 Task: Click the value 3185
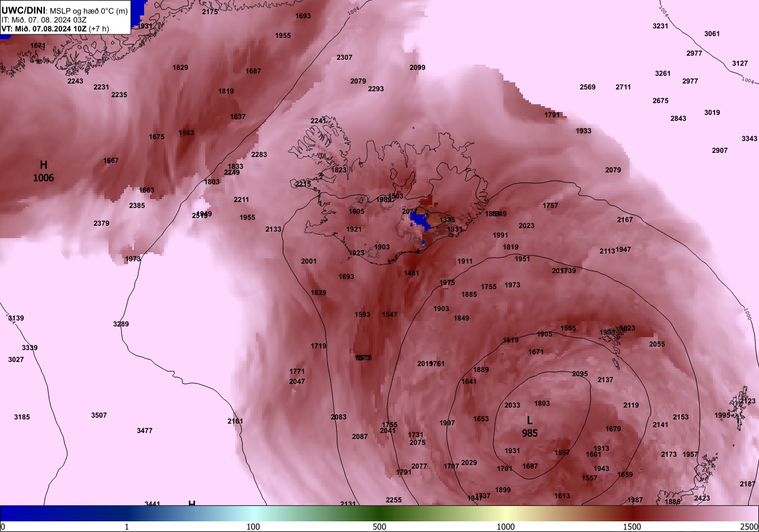[22, 417]
